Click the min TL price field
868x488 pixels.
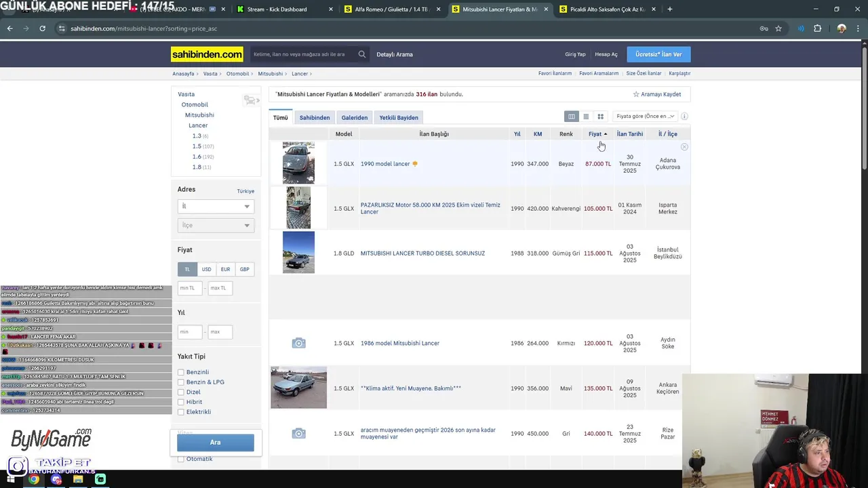coord(190,288)
